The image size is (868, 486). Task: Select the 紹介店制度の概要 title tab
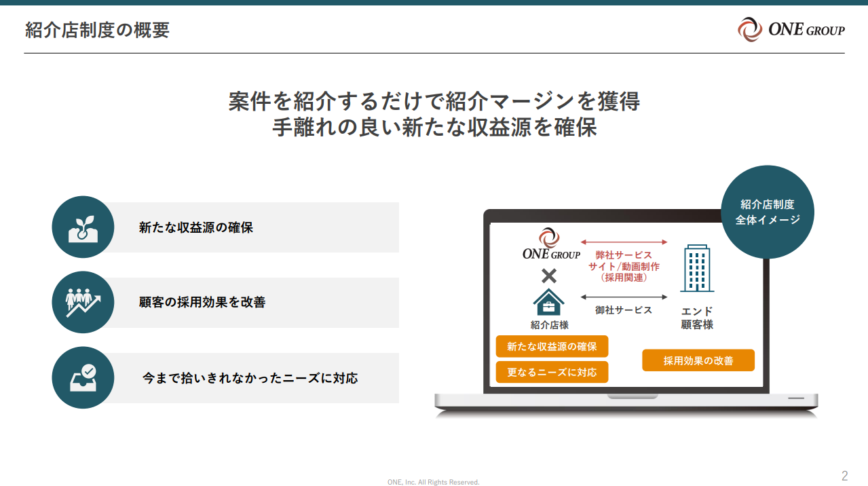point(98,30)
